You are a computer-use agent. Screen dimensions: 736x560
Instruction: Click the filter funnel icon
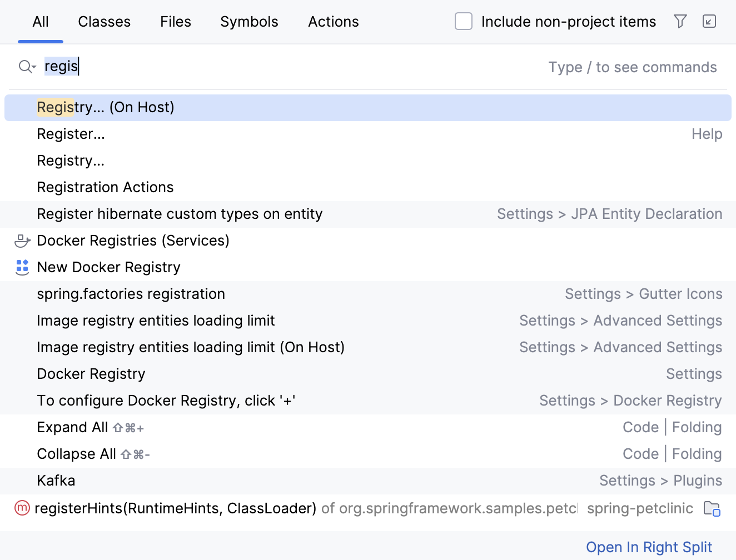pos(680,22)
